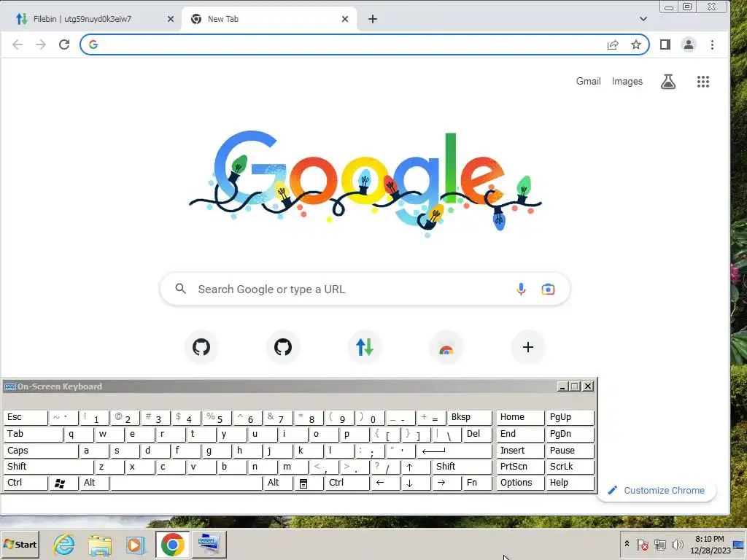This screenshot has width=747, height=560.
Task: Open Action Center flag tray icon
Action: [x=642, y=544]
